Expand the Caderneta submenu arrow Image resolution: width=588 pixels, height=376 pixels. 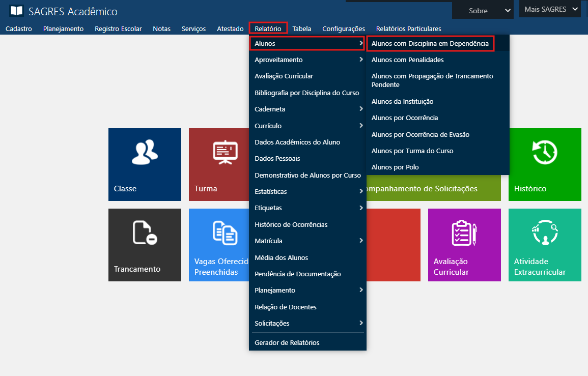click(360, 109)
